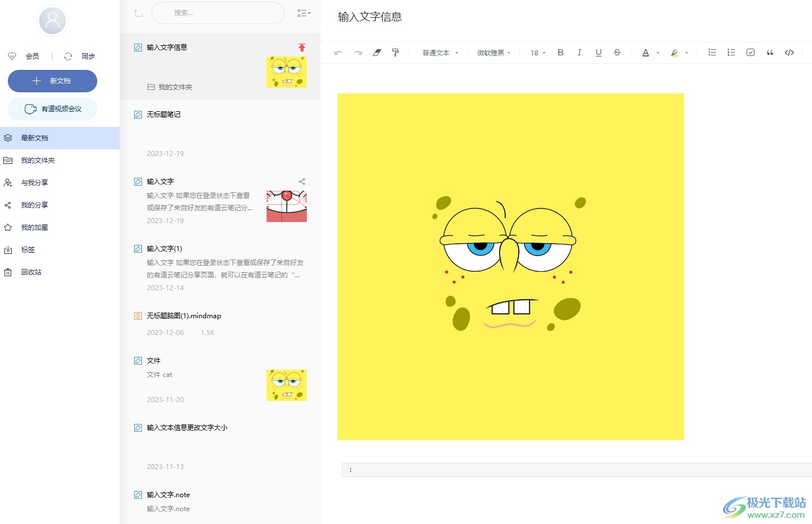Open the highlight color dropdown arrow
This screenshot has width=812, height=524.
[686, 53]
